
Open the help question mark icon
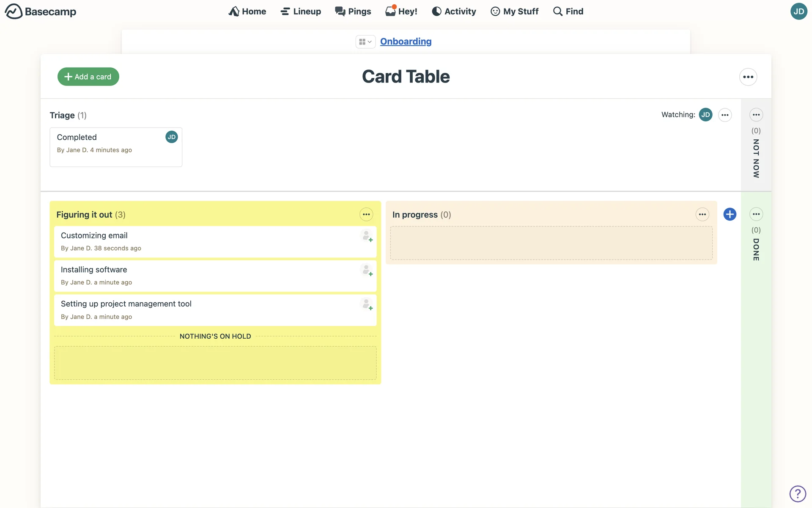pyautogui.click(x=797, y=494)
